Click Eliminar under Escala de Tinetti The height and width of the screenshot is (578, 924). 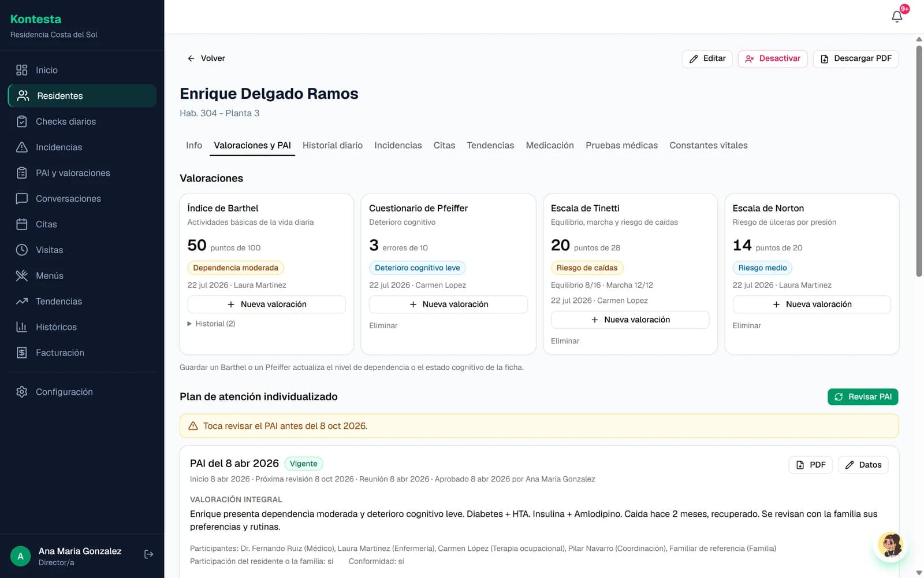[x=565, y=341]
